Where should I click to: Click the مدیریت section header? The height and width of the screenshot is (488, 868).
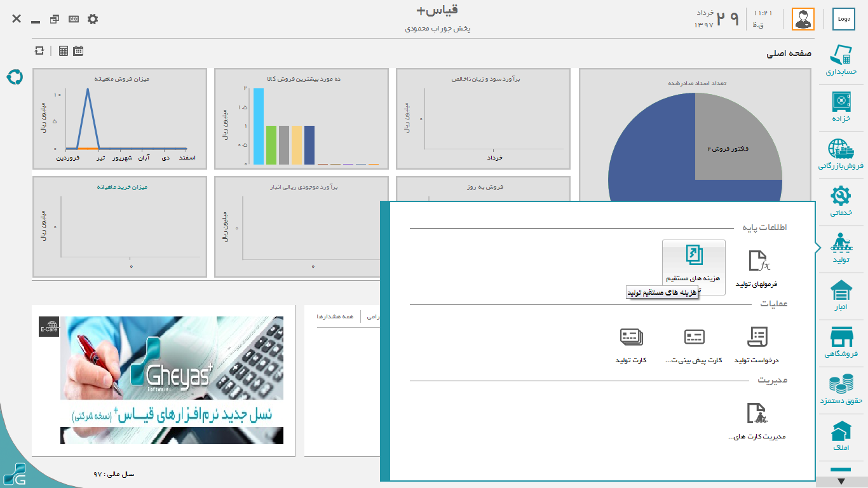[x=773, y=380]
